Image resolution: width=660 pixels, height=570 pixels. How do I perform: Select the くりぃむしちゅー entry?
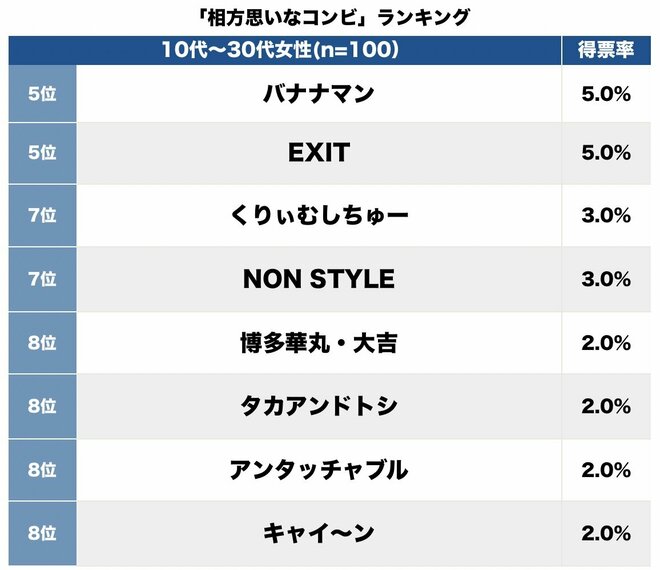coord(319,216)
